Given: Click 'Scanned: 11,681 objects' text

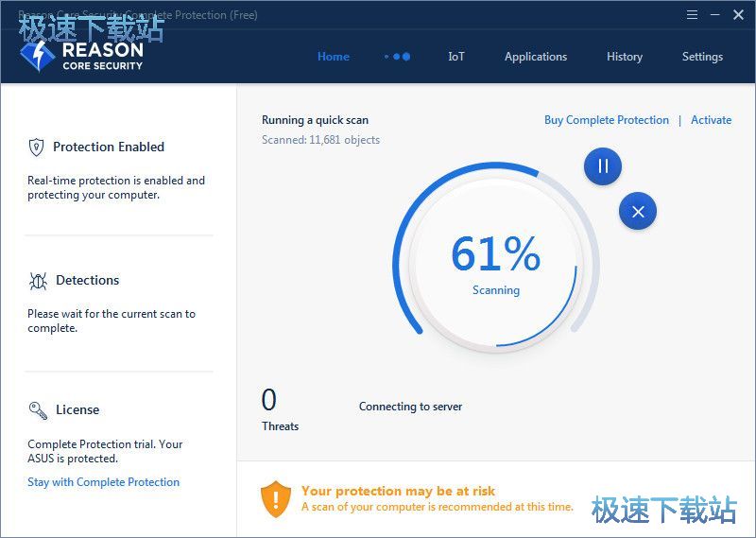Looking at the screenshot, I should 320,140.
